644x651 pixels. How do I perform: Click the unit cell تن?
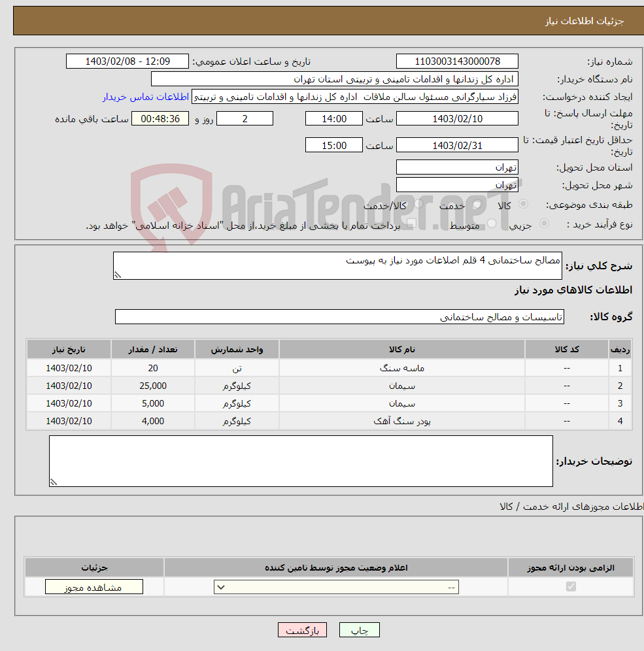237,368
